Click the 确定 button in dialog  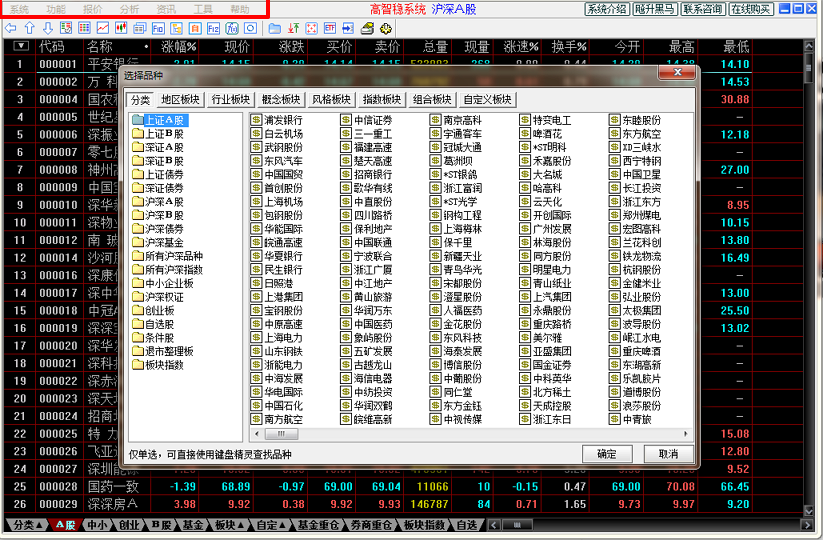[x=607, y=454]
